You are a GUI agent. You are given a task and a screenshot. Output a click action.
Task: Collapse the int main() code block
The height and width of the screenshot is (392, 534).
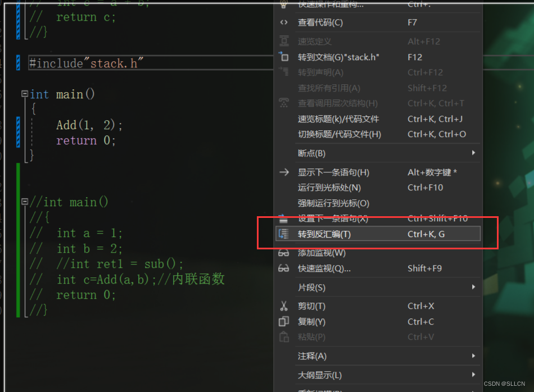coord(24,94)
